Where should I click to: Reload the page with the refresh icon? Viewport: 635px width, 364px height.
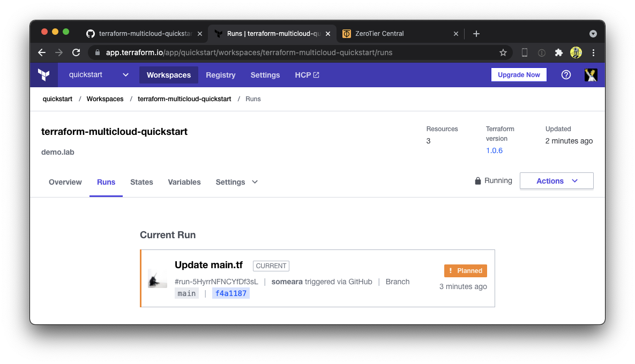coord(76,52)
